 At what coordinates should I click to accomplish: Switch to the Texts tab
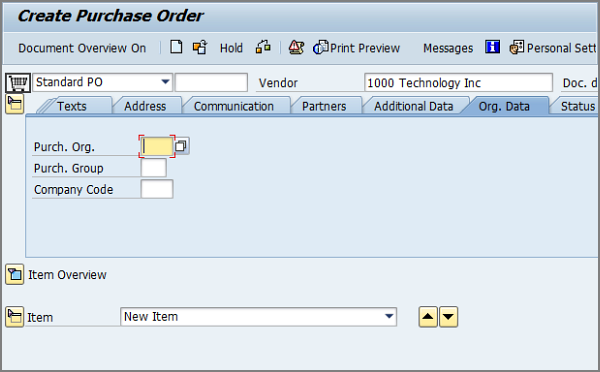point(72,106)
